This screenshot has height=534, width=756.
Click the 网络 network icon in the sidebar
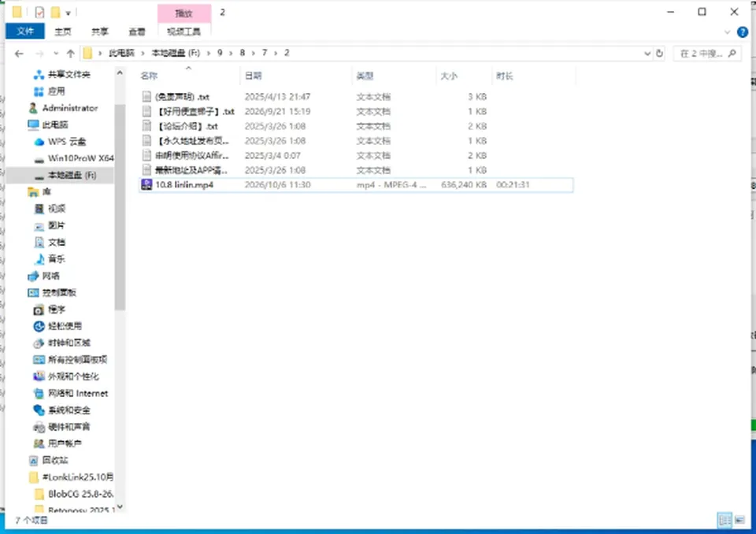click(x=33, y=276)
